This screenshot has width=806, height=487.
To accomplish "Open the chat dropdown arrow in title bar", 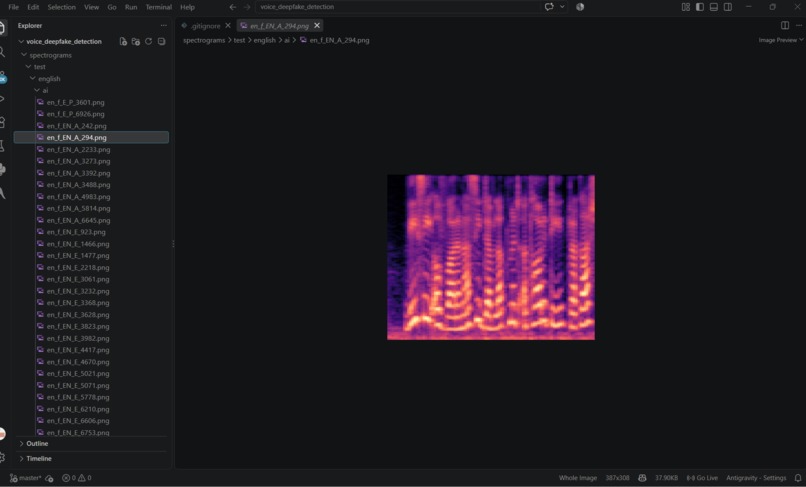I will [x=562, y=7].
